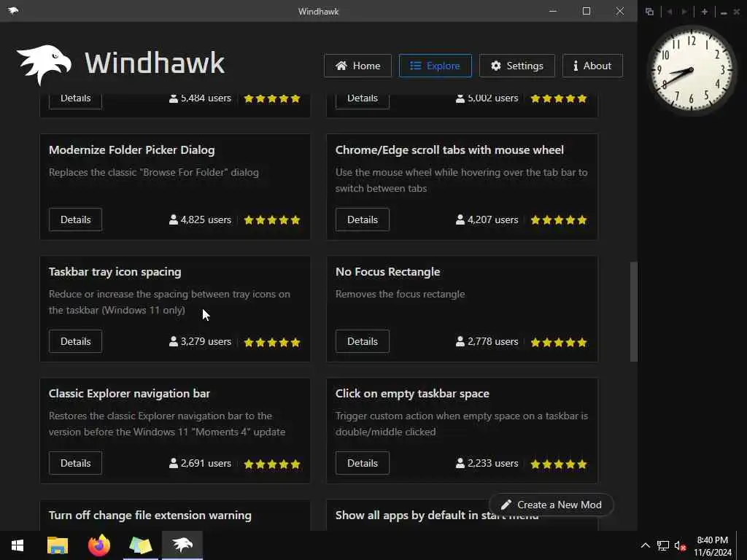
Task: Click the Create a New Mod button
Action: click(x=551, y=505)
